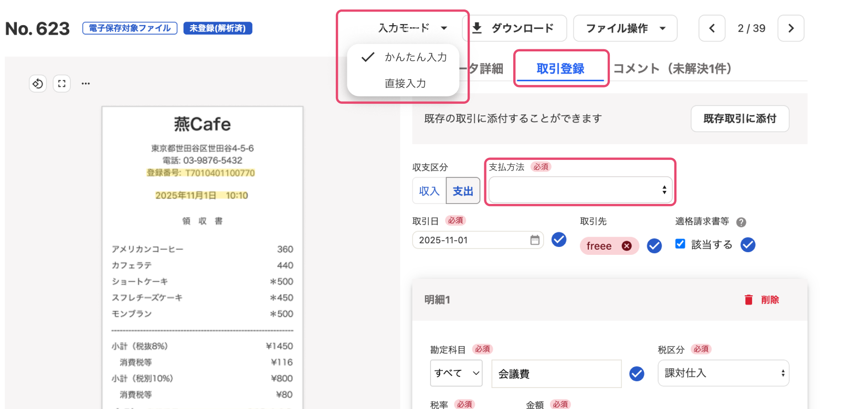The width and height of the screenshot is (868, 409).
Task: Click the 勘定科目 field showing 会議費
Action: pyautogui.click(x=556, y=374)
